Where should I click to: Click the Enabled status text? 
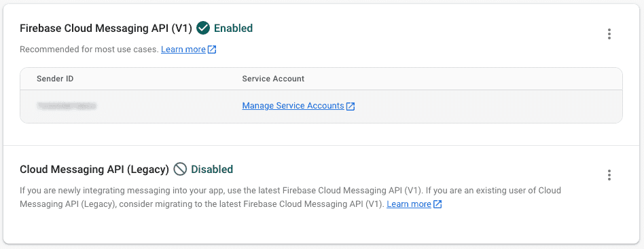pos(233,28)
